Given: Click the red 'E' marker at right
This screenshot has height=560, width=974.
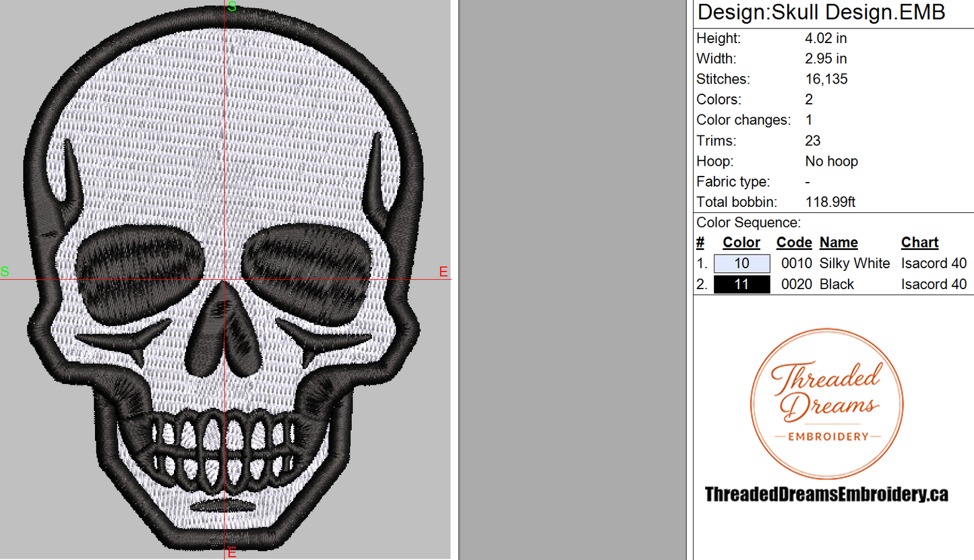Looking at the screenshot, I should point(444,272).
